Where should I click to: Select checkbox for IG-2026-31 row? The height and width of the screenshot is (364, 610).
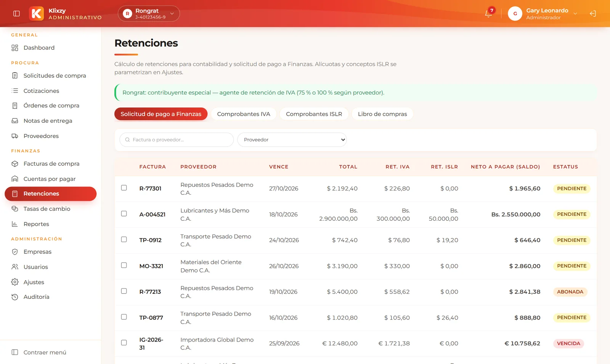click(124, 343)
